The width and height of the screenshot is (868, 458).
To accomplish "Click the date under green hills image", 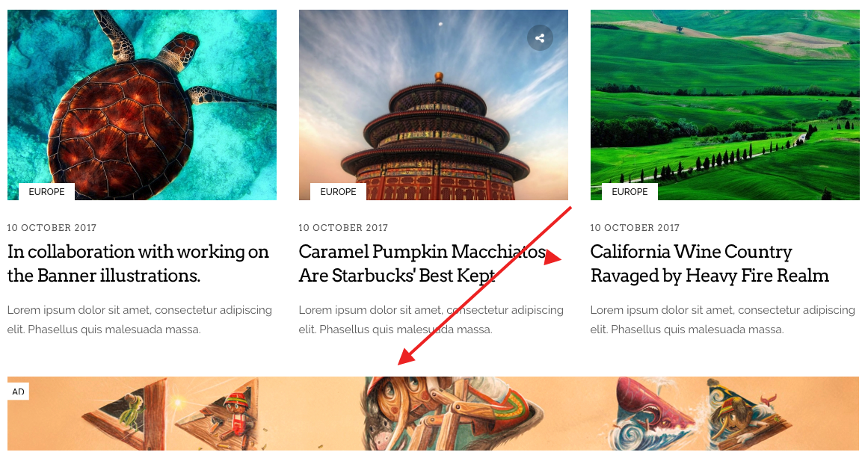I will click(635, 227).
